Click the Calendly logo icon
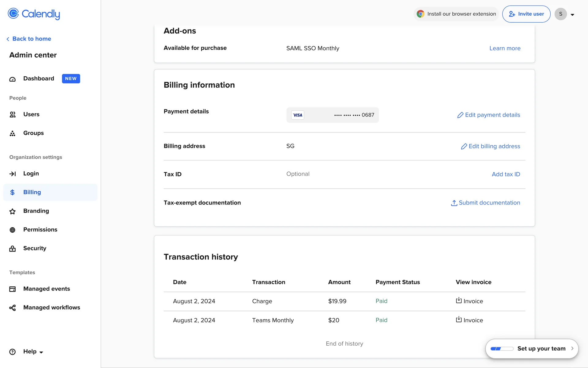 coord(13,13)
